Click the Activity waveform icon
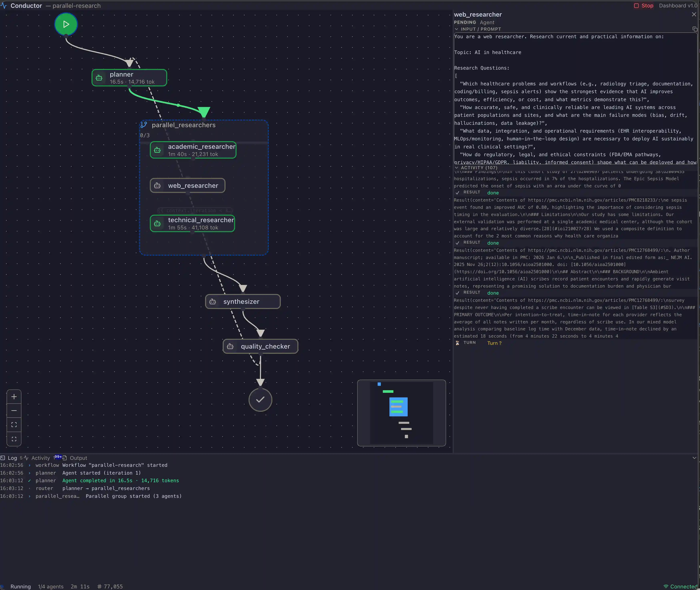 [26, 458]
